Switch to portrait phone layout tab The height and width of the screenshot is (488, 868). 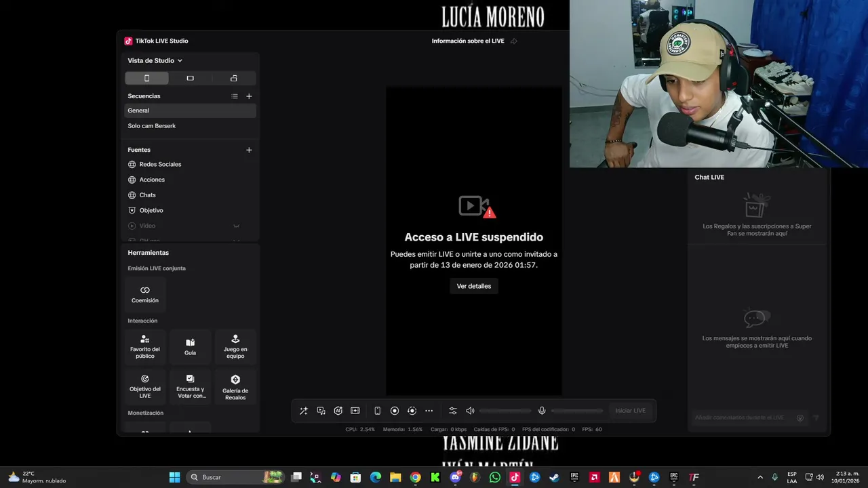tap(146, 78)
